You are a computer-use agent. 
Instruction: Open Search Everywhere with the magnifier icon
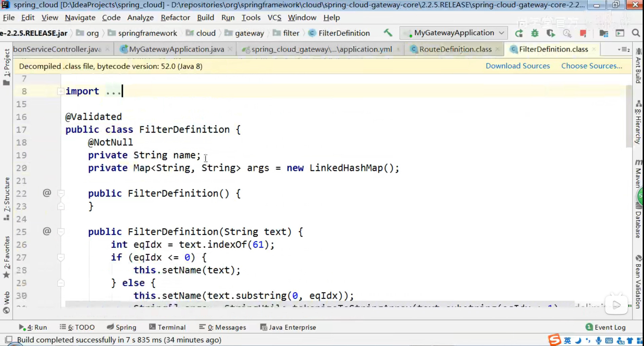(x=636, y=33)
